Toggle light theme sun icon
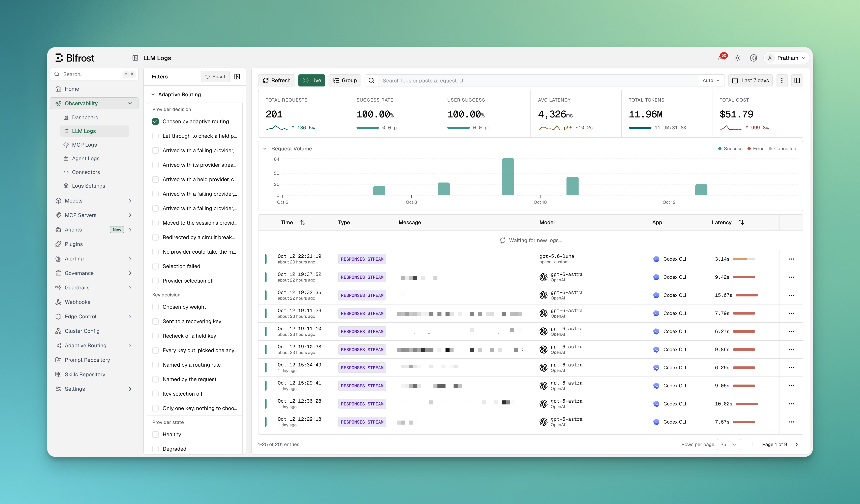This screenshot has height=504, width=860. click(737, 58)
